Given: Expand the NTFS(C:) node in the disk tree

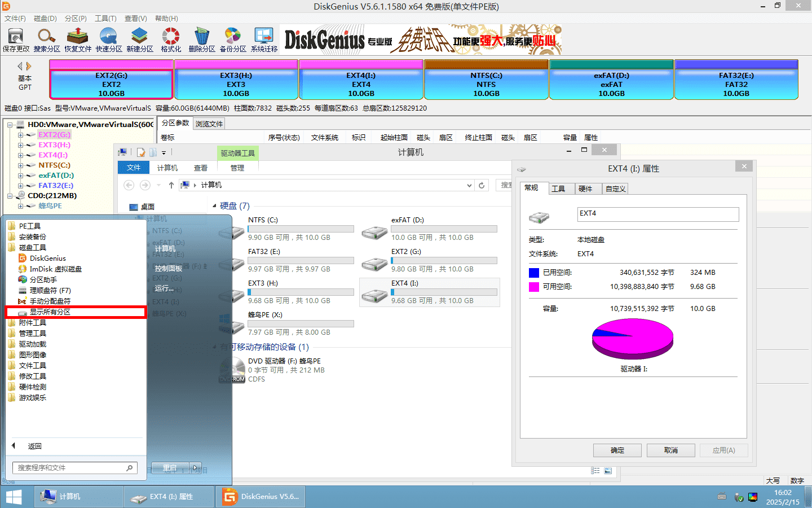Looking at the screenshot, I should 20,165.
